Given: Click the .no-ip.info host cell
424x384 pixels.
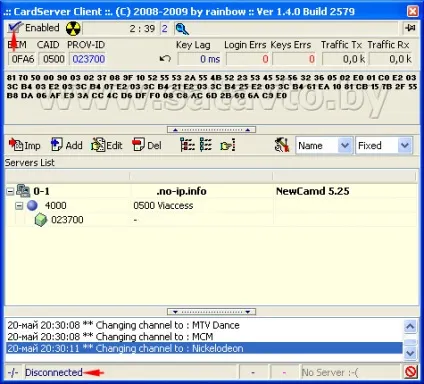Looking at the screenshot, I should pos(182,191).
